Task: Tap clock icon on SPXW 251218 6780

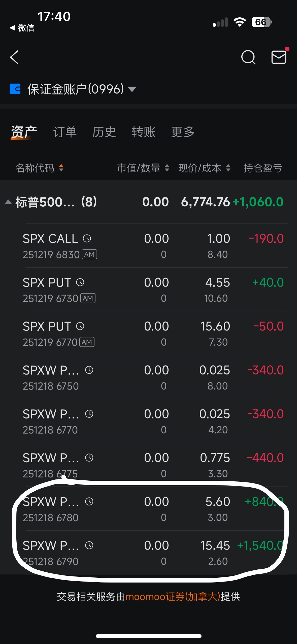Action: tap(89, 501)
